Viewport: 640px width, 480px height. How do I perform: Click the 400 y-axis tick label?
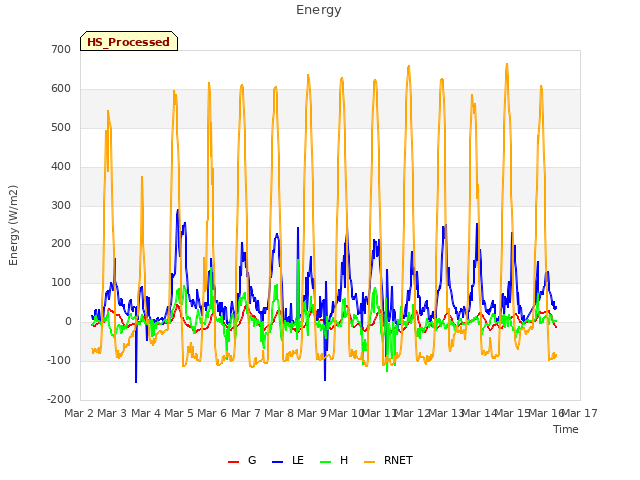pos(61,167)
